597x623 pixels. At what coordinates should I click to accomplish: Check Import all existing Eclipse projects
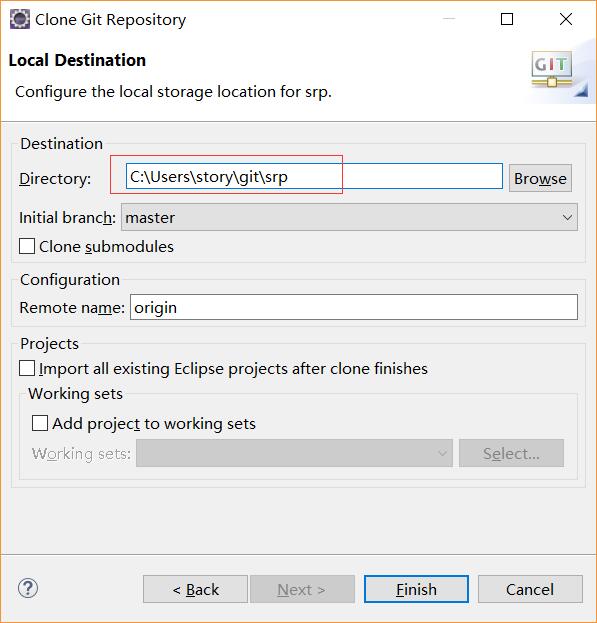point(27,368)
